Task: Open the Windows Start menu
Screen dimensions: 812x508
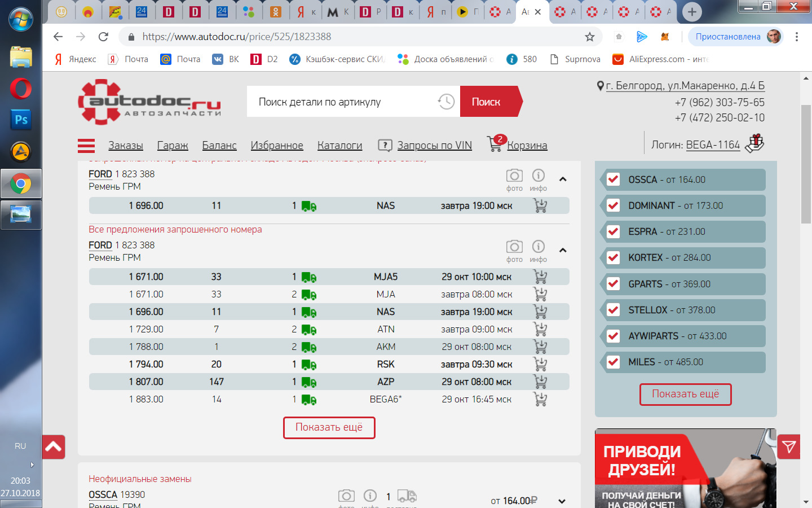Action: pyautogui.click(x=21, y=19)
